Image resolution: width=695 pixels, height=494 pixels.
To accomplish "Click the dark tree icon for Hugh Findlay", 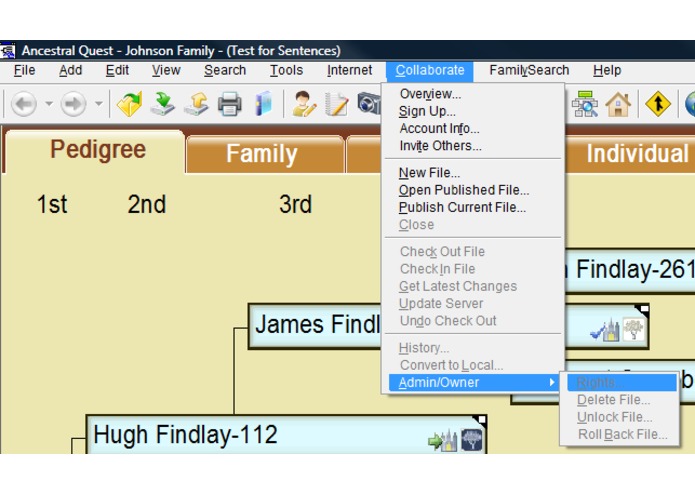I will click(472, 440).
